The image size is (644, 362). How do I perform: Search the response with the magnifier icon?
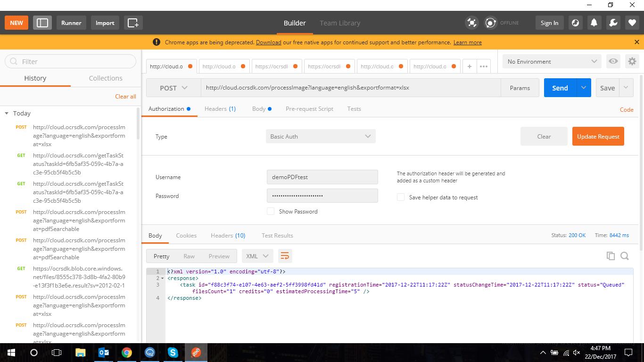[x=625, y=255]
